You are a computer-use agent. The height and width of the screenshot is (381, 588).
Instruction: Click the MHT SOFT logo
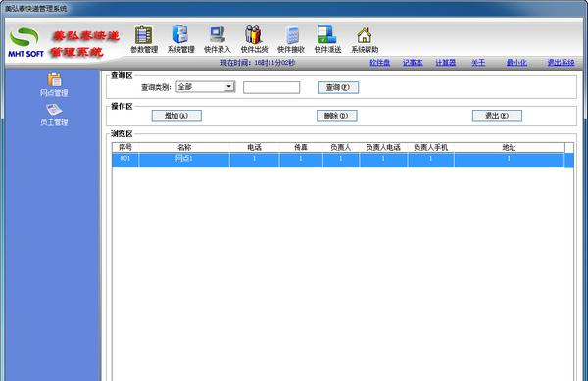(x=25, y=42)
